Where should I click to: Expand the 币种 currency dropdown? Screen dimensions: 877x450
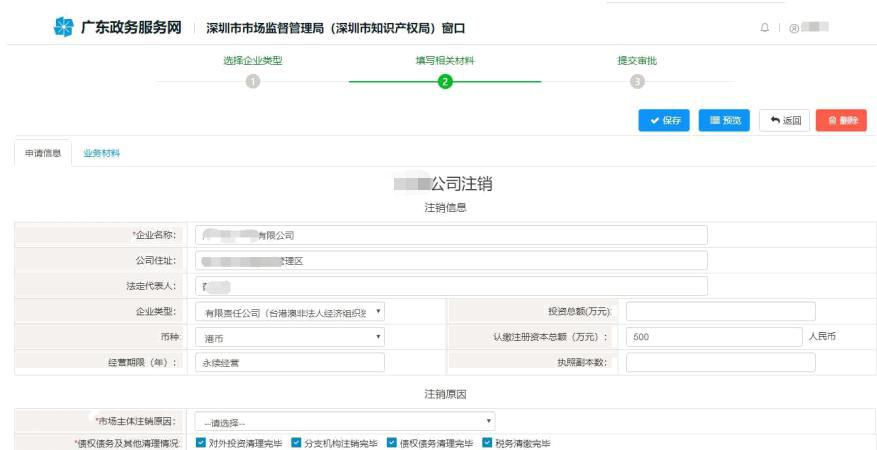[290, 338]
